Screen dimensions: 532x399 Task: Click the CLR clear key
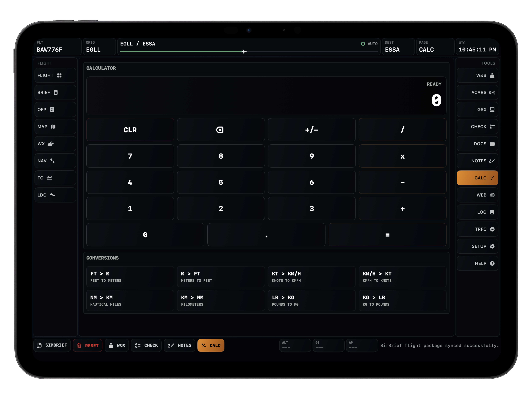point(130,130)
